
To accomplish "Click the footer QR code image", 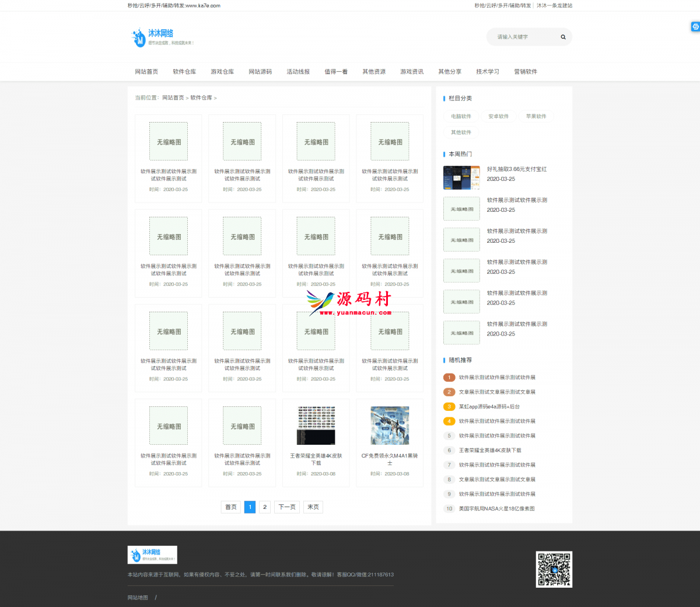I will (554, 569).
